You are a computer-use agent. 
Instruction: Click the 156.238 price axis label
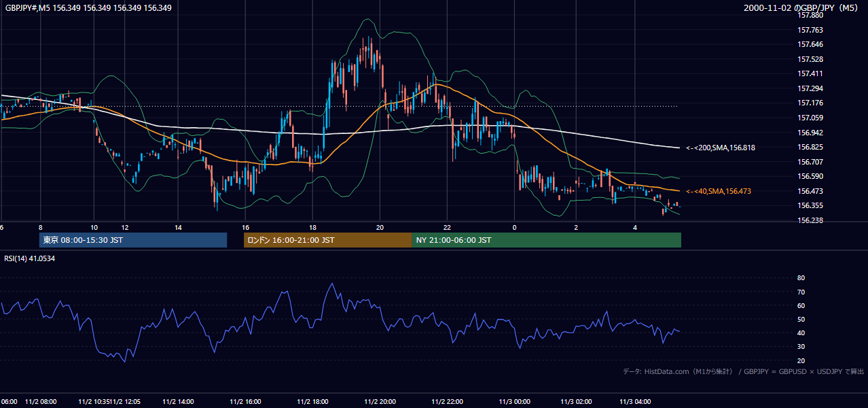pyautogui.click(x=810, y=221)
